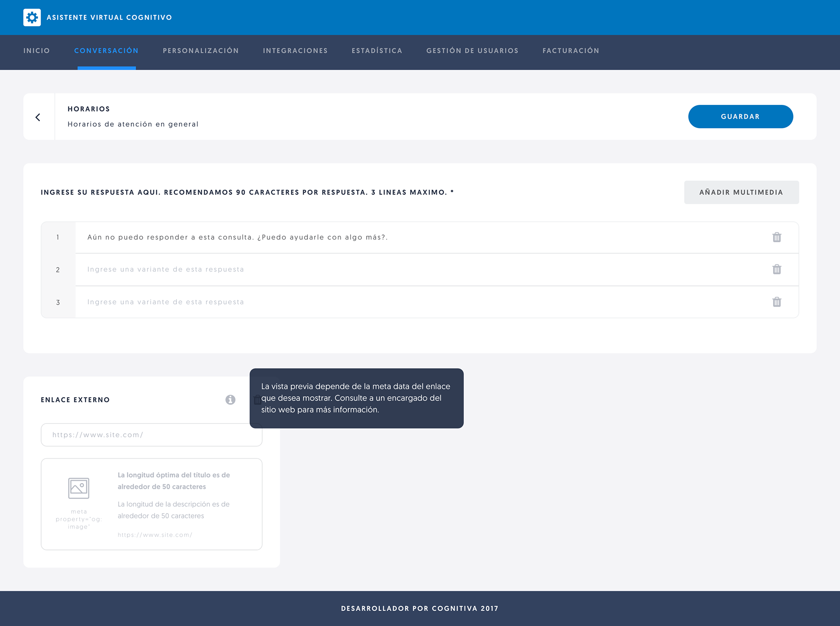
Task: Select the Facturación tab
Action: click(571, 51)
